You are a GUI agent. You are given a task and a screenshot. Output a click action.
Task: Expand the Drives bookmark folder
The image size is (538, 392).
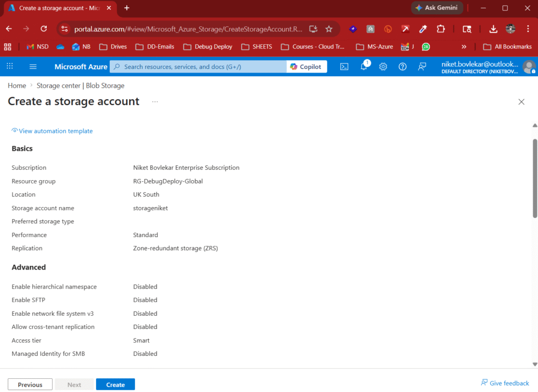tap(113, 47)
